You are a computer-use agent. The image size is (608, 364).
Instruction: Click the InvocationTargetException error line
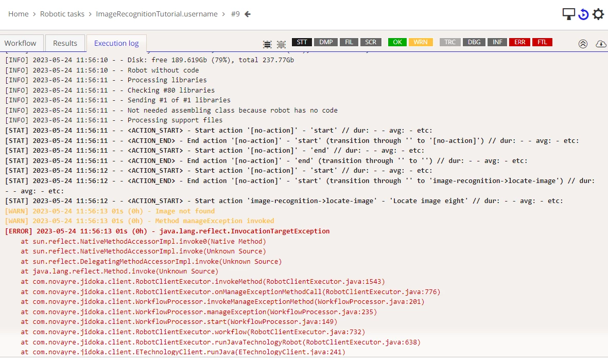click(167, 231)
